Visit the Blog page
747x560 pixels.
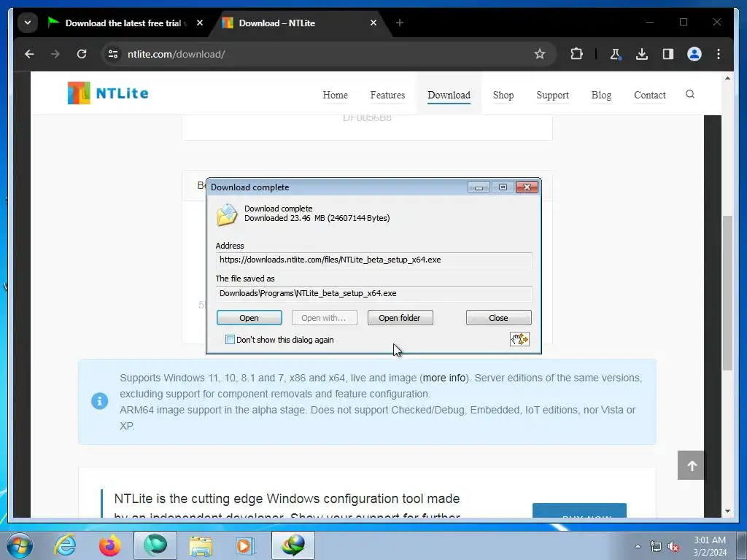[601, 96]
